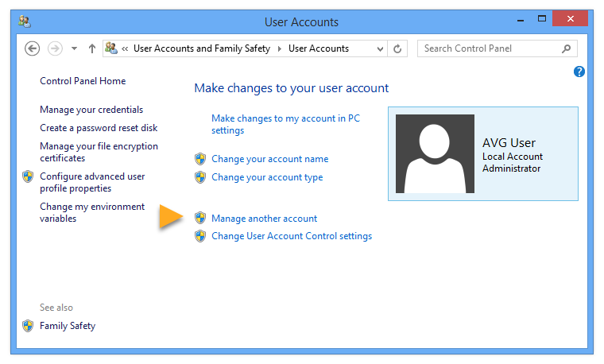Click inside the Search Control Panel field
604x364 pixels.
click(x=489, y=48)
